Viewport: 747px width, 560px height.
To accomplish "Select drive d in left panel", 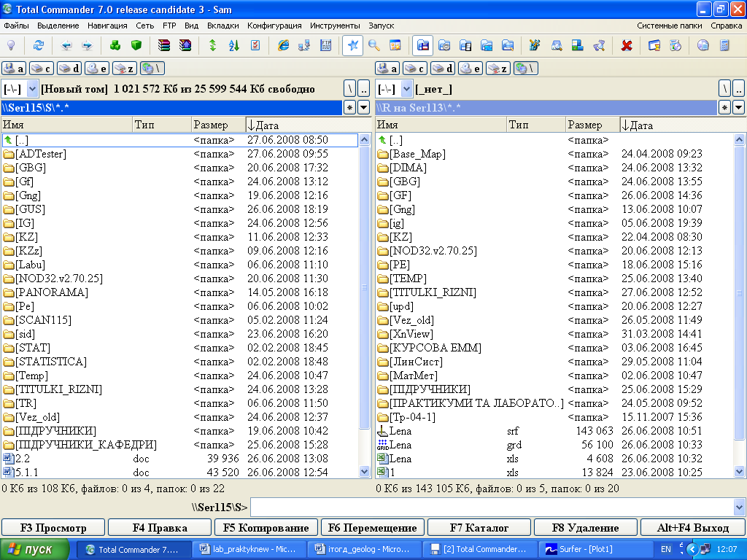I will pyautogui.click(x=69, y=69).
